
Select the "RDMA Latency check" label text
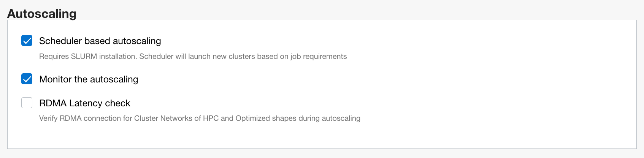[x=85, y=103]
